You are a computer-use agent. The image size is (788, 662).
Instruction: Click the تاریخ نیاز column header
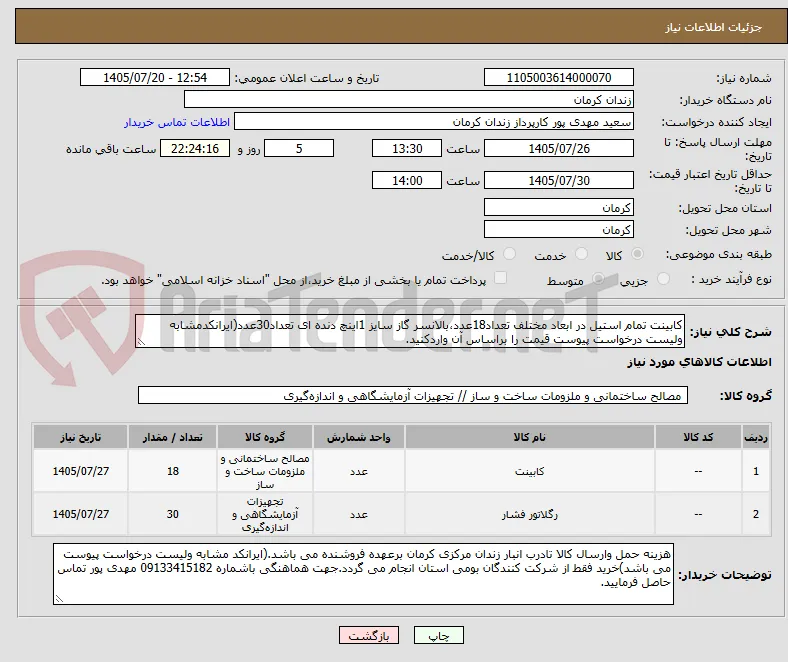[80, 437]
